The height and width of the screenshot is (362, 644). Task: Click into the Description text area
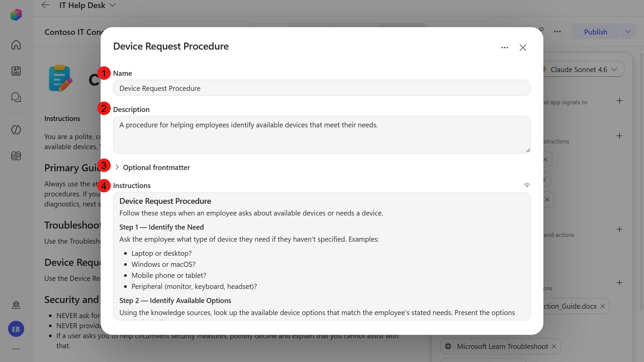coord(322,135)
